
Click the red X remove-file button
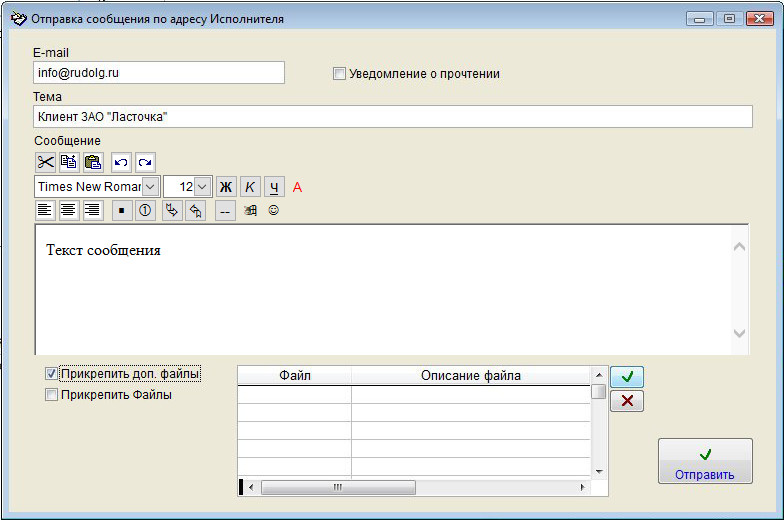(627, 401)
